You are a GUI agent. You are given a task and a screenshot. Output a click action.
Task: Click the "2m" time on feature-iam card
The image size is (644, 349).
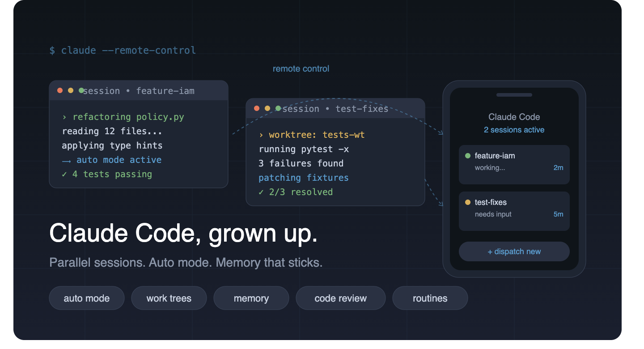(559, 168)
